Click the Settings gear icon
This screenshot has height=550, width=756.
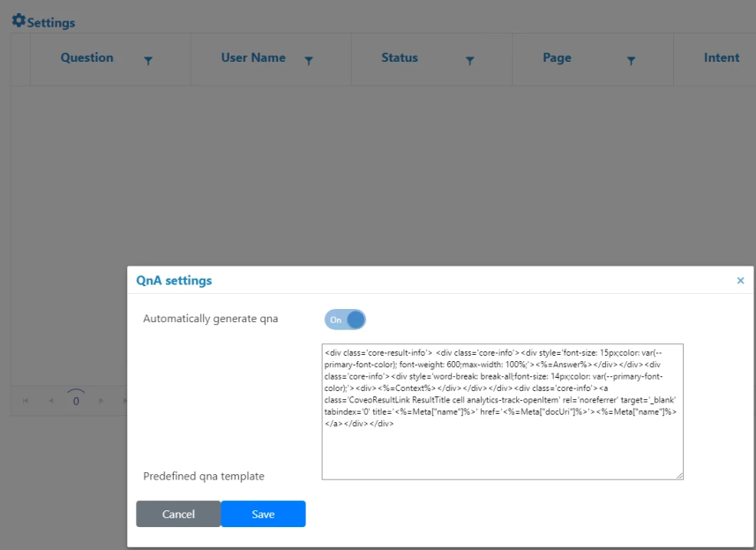19,21
